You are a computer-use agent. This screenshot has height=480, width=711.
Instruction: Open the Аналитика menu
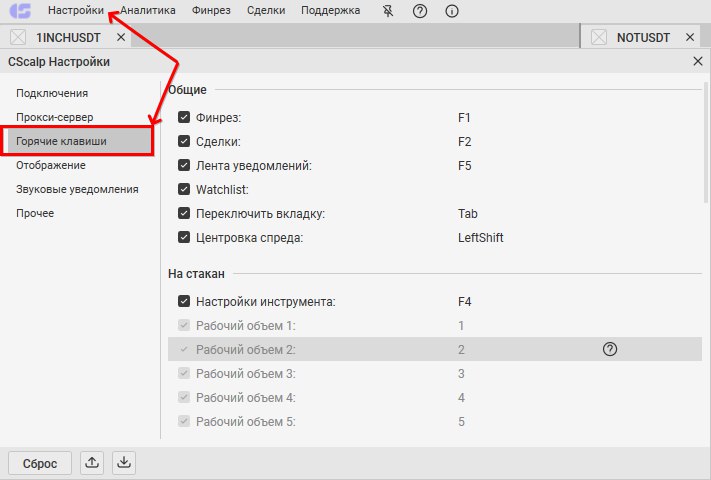click(148, 10)
